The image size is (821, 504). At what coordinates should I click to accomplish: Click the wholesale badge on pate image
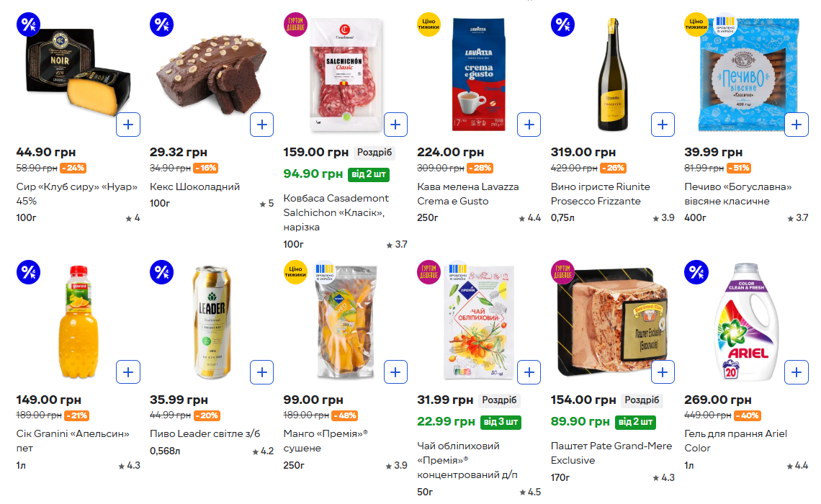tap(563, 272)
